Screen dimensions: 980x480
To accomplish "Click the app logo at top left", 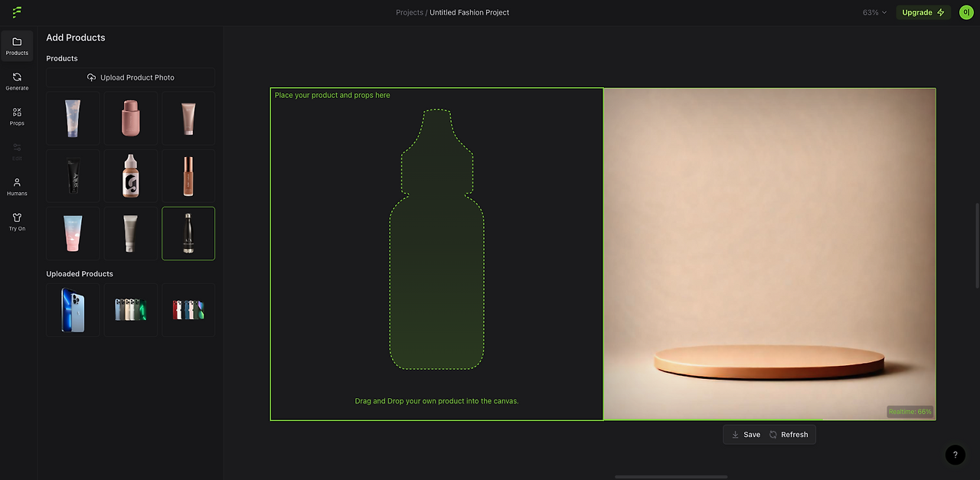I will click(17, 12).
